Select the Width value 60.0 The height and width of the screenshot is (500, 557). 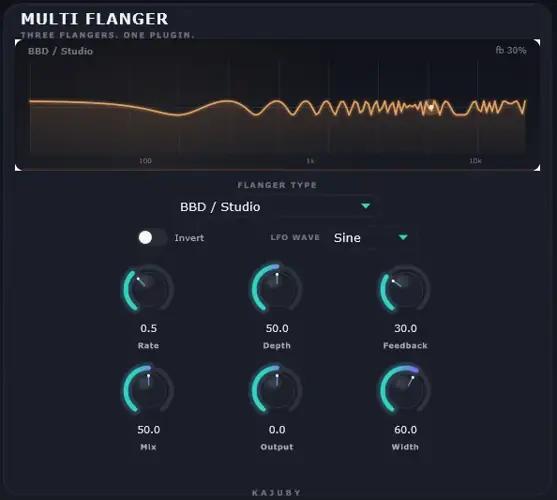click(x=405, y=430)
